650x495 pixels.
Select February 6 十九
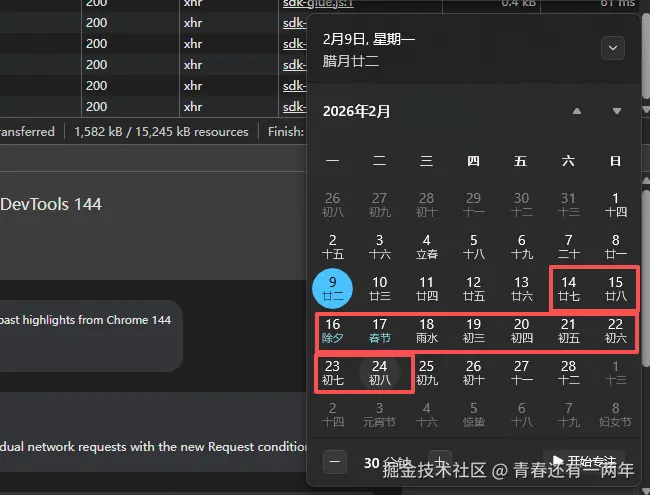coord(521,246)
